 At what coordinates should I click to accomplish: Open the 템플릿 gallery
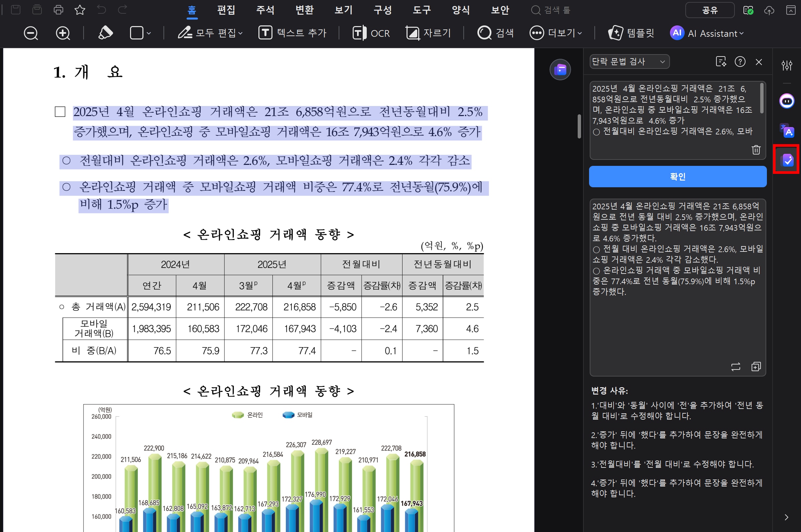[631, 33]
